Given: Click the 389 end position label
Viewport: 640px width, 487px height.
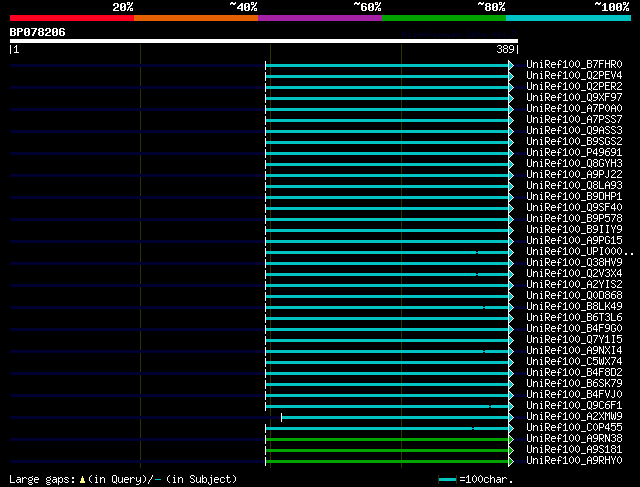Looking at the screenshot, I should pyautogui.click(x=505, y=49).
